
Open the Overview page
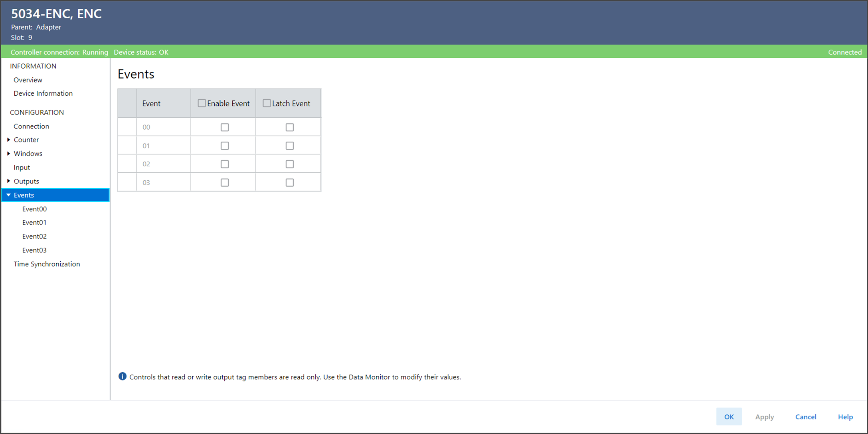point(28,80)
